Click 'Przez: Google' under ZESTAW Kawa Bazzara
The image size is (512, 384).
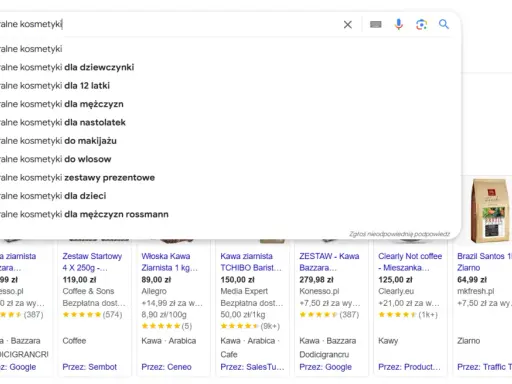click(x=325, y=367)
